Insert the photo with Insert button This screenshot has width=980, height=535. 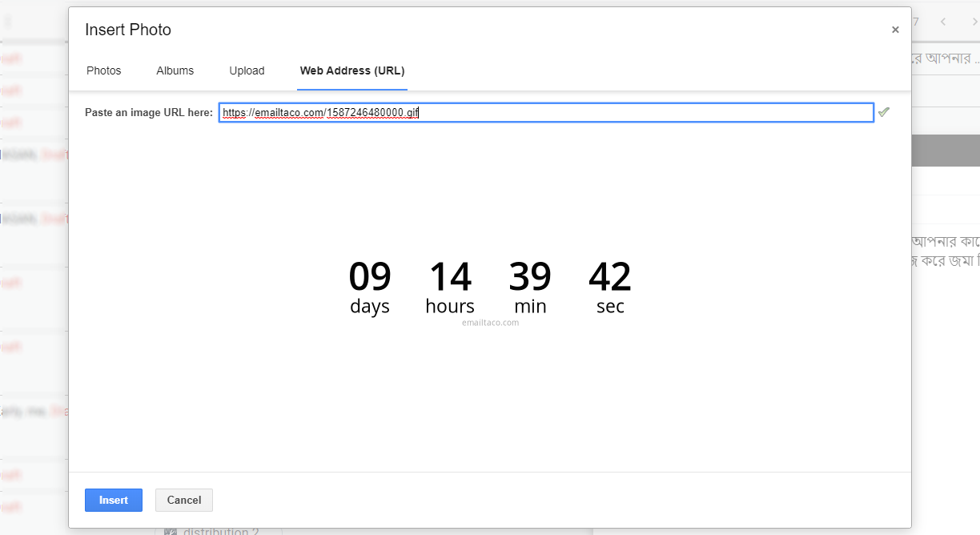(x=114, y=500)
